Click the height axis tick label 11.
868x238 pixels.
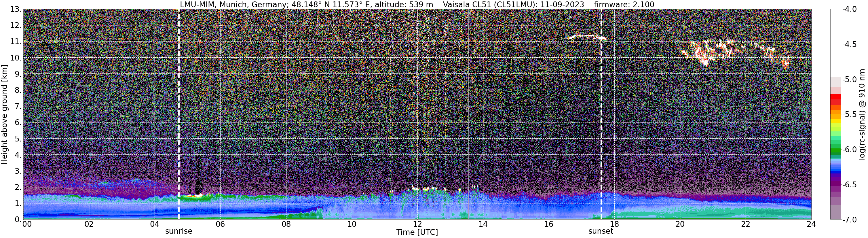click(16, 42)
